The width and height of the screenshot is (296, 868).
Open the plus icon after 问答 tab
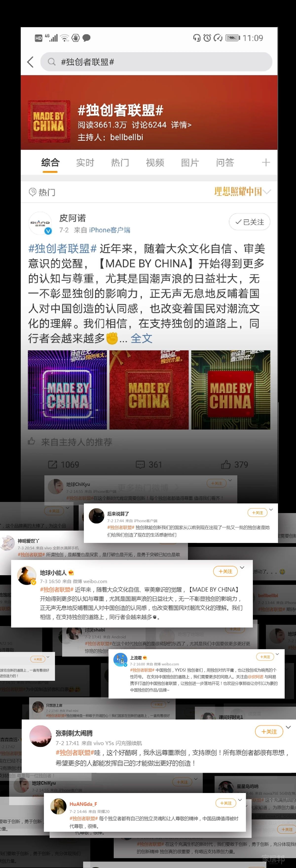[266, 163]
